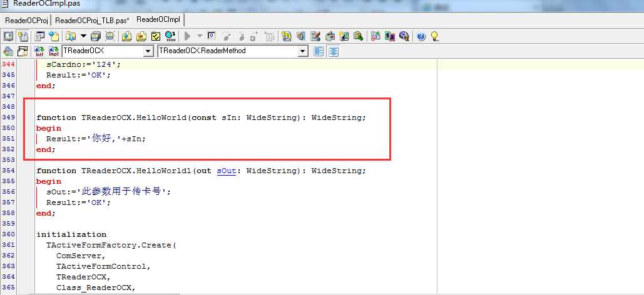
Task: Click the left-aligned lines icon
Action: click(x=319, y=51)
